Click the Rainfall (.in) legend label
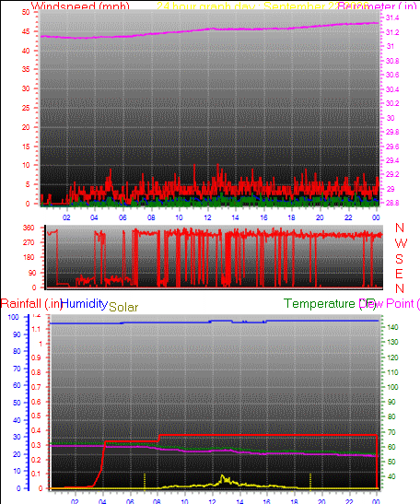Screen dimensions: 420x504 click(x=30, y=304)
